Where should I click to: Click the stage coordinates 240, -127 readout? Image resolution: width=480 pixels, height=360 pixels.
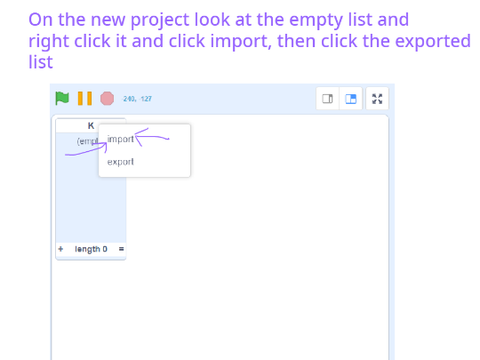[x=137, y=99]
